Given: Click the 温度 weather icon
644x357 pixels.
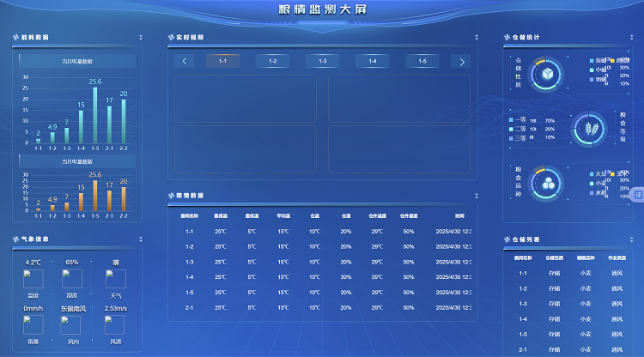Looking at the screenshot, I should click(33, 279).
